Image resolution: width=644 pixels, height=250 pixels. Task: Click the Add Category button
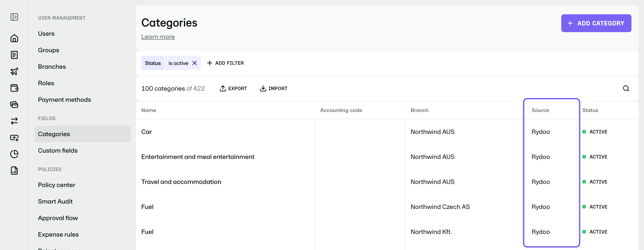coord(596,23)
